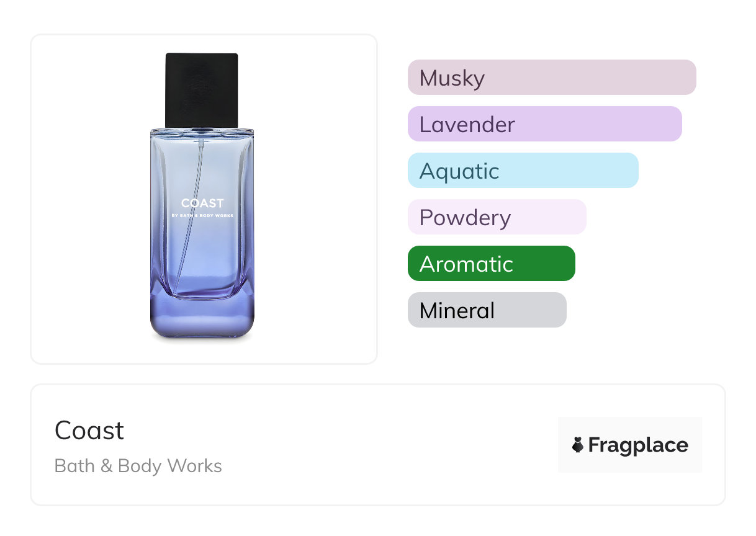Click the COAST label on the bottle
Image resolution: width=756 pixels, height=536 pixels.
[x=202, y=203]
